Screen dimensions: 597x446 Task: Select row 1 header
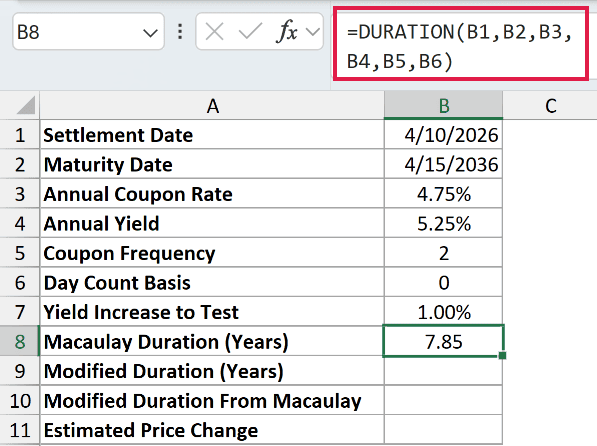[20, 135]
